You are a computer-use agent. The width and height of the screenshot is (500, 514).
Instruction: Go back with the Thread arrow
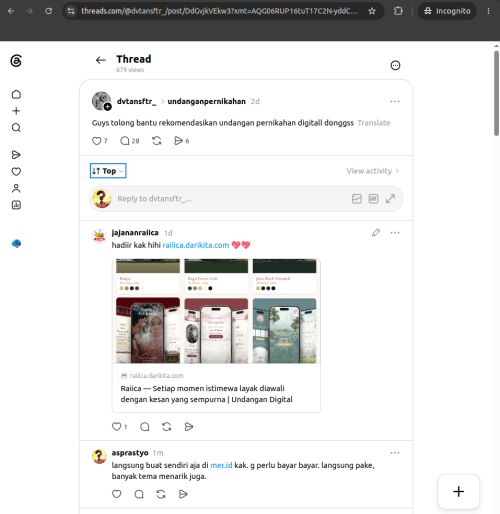tap(100, 60)
